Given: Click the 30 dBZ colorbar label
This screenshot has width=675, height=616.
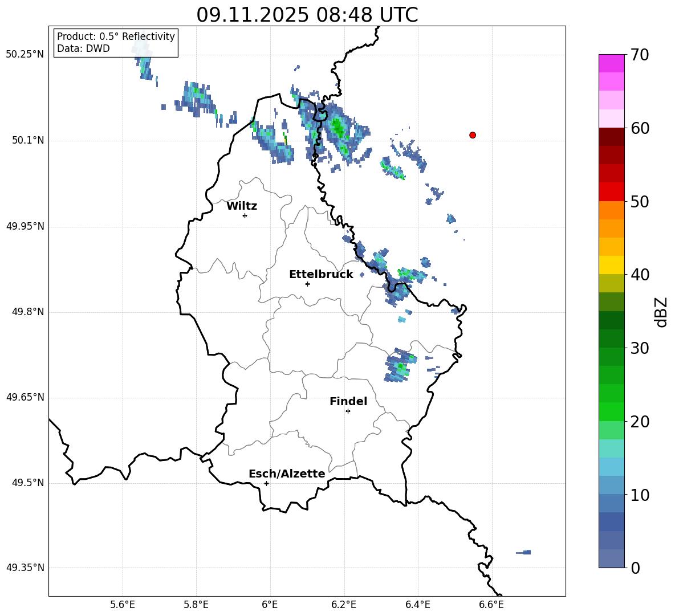Looking at the screenshot, I should (640, 348).
